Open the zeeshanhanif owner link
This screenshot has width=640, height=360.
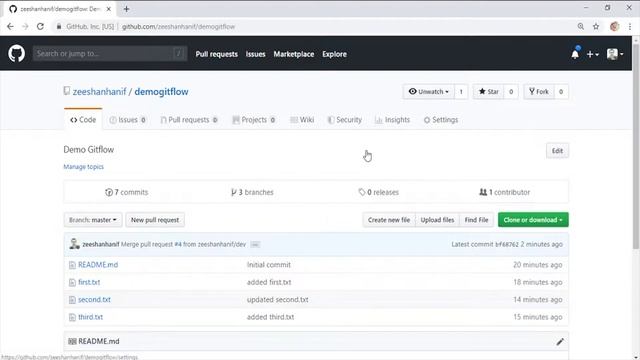point(100,92)
